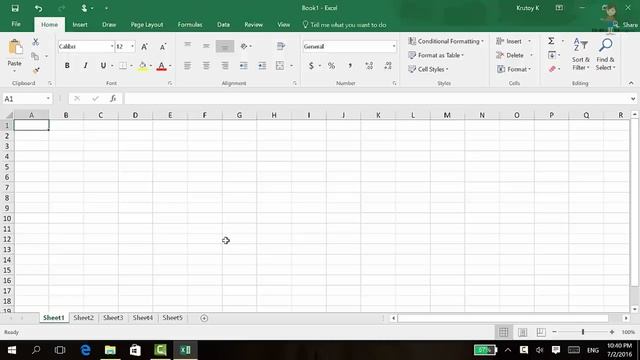The image size is (640, 360).
Task: Switch to the Data tab
Action: coord(223,25)
